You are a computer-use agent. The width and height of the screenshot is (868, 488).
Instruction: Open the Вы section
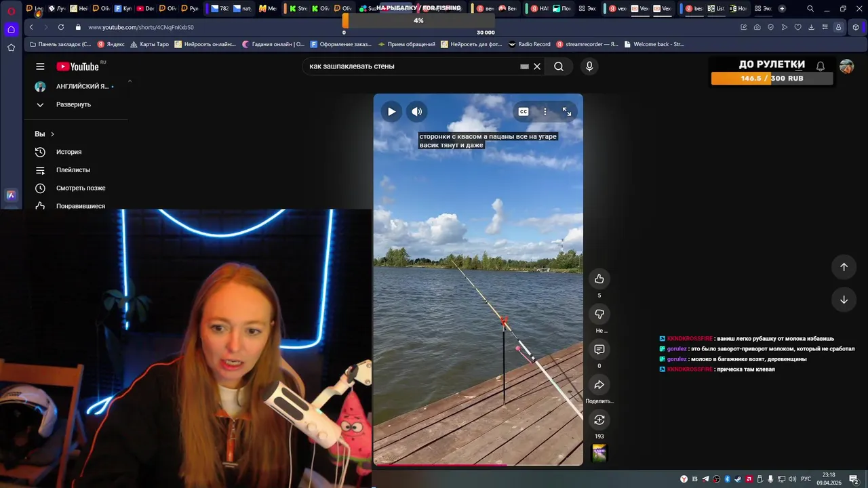(44, 134)
